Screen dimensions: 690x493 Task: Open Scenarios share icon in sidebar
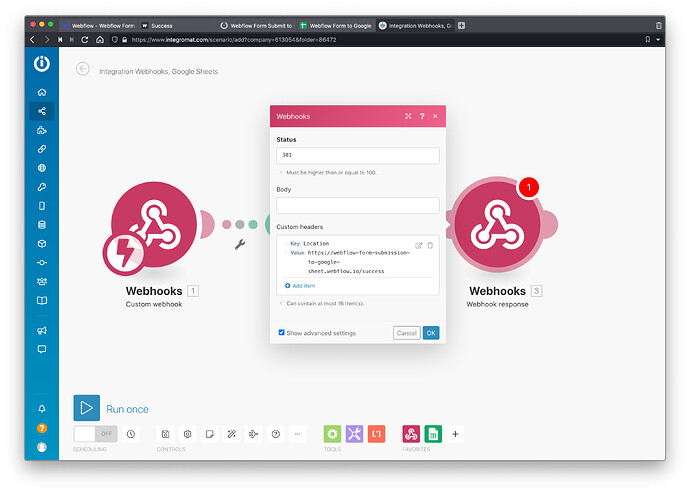[42, 111]
